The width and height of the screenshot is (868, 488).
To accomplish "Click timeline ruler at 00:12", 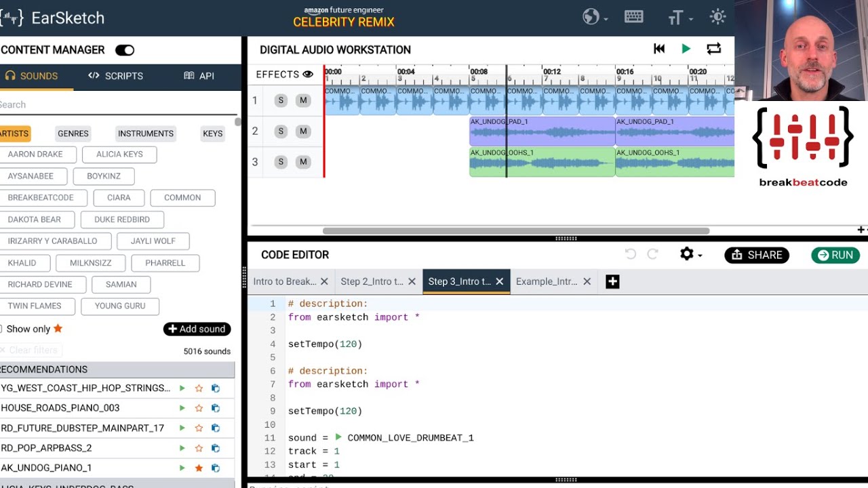I will 552,71.
